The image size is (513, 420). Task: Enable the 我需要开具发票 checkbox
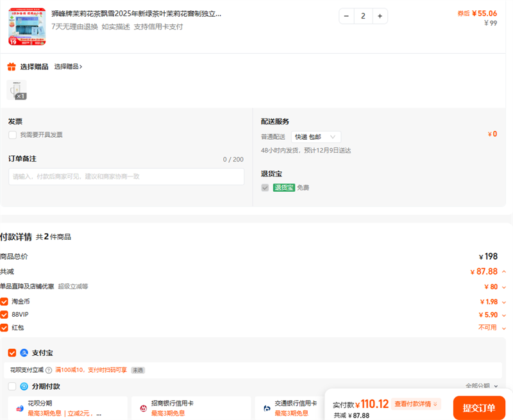coord(13,135)
